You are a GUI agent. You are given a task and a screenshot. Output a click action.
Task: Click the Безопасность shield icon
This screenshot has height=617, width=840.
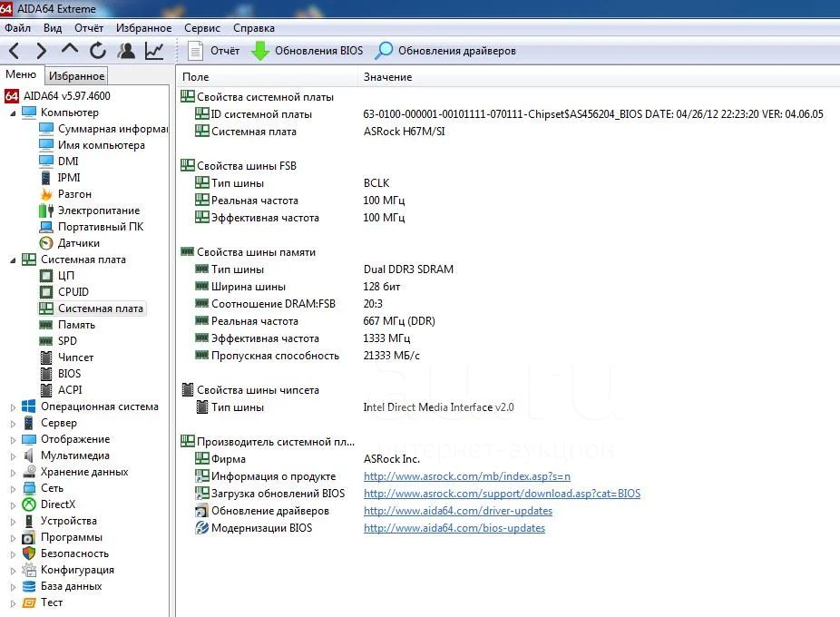point(29,553)
